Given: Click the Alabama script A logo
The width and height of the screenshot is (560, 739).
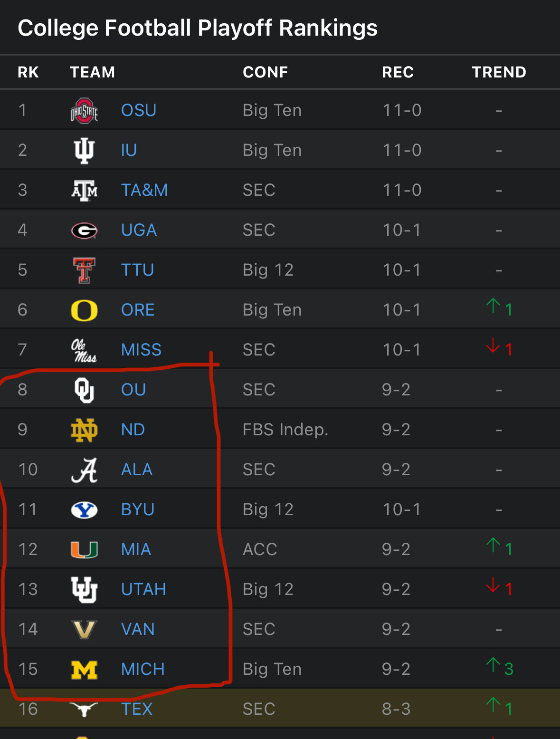Looking at the screenshot, I should click(84, 470).
